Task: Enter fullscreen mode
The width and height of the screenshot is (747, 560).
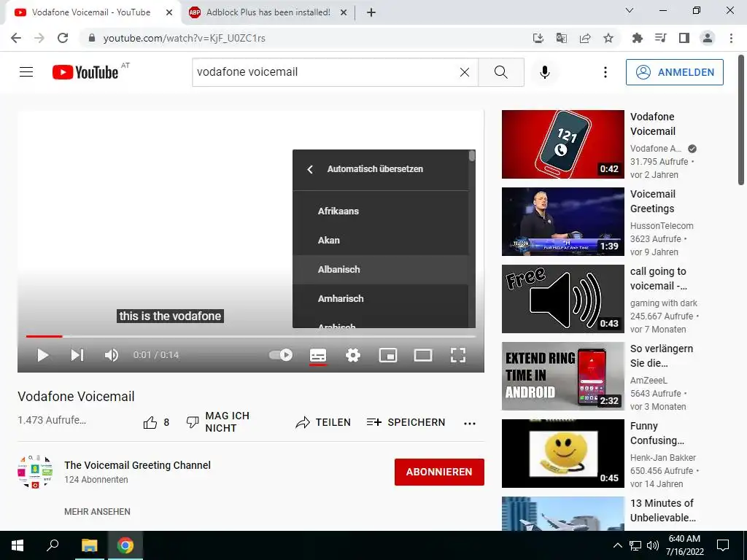Action: pos(458,355)
